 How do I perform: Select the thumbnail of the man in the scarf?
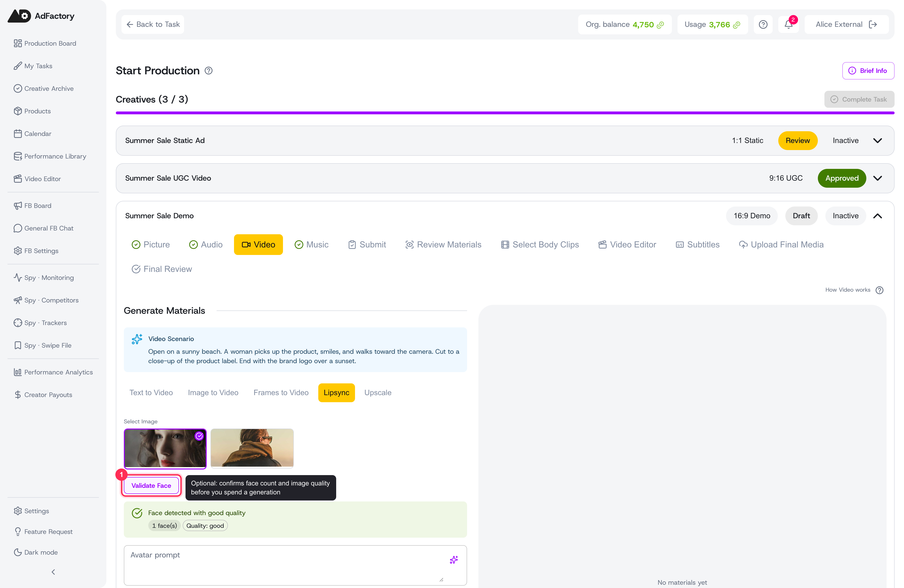tap(252, 448)
